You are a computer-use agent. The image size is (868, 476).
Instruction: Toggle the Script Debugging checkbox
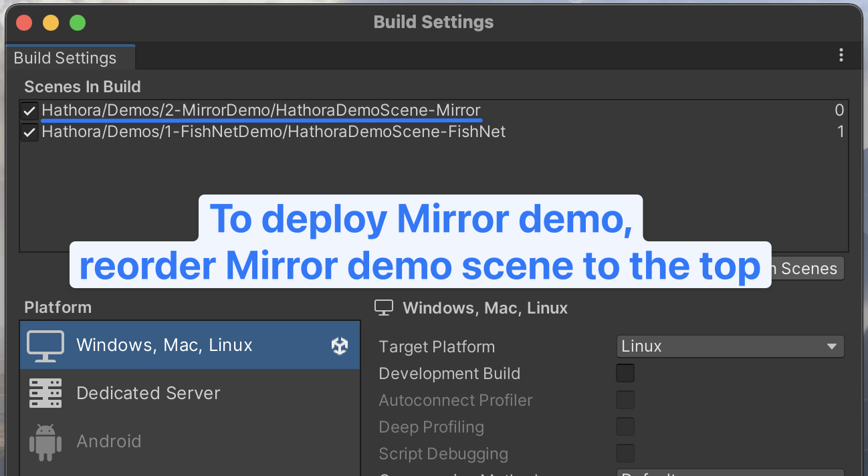(625, 453)
